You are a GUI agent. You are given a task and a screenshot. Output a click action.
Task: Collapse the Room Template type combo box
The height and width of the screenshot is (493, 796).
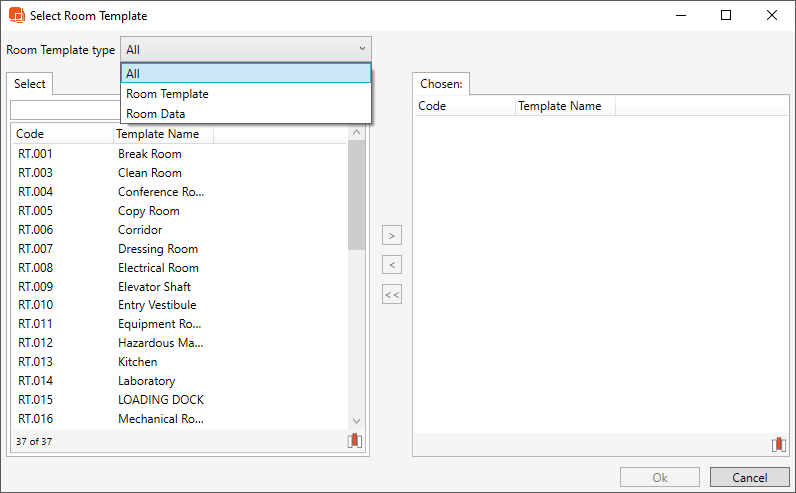[361, 49]
